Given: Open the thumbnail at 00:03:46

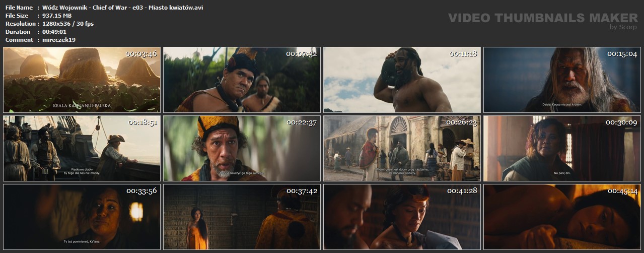Looking at the screenshot, I should pyautogui.click(x=82, y=80).
